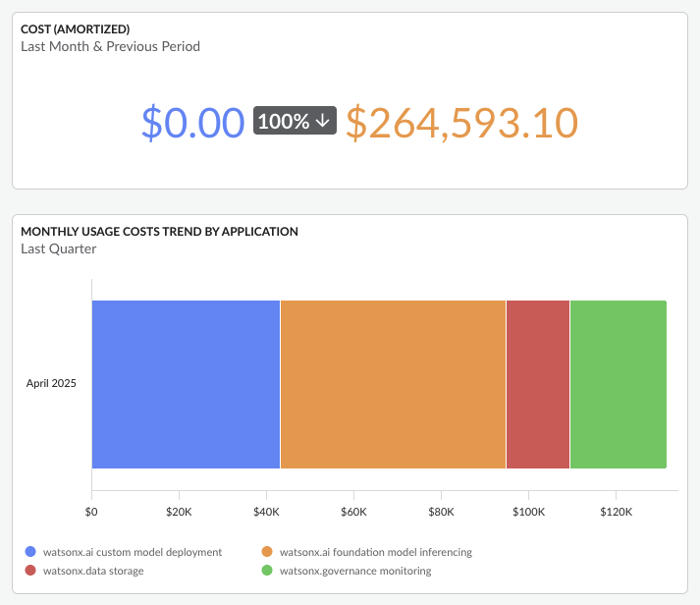Click the green bar segment in the chart

click(618, 384)
